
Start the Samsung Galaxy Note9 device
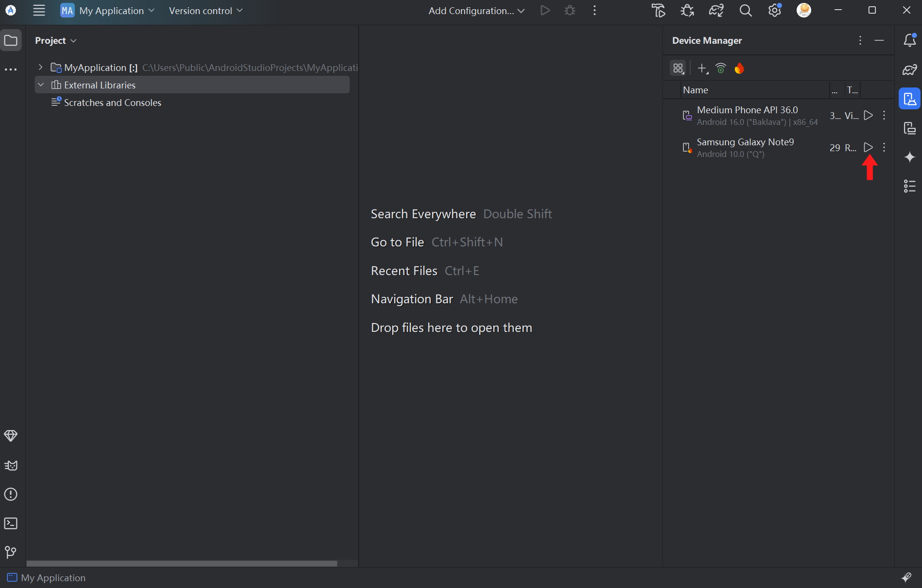coord(868,147)
